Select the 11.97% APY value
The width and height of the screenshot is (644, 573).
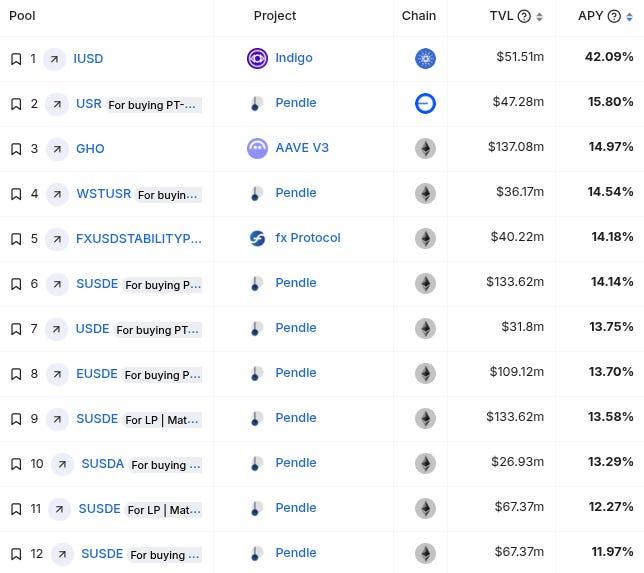click(x=612, y=552)
